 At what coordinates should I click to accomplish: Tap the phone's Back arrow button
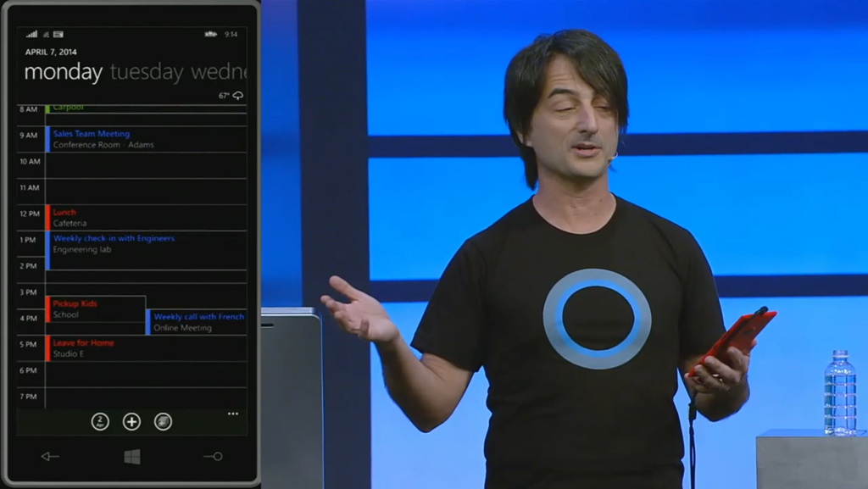pos(50,456)
